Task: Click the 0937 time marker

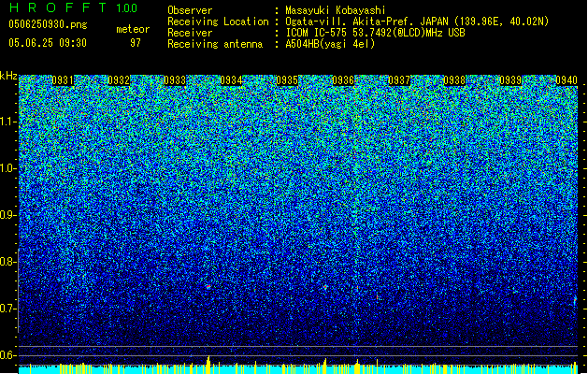Action: [x=399, y=80]
